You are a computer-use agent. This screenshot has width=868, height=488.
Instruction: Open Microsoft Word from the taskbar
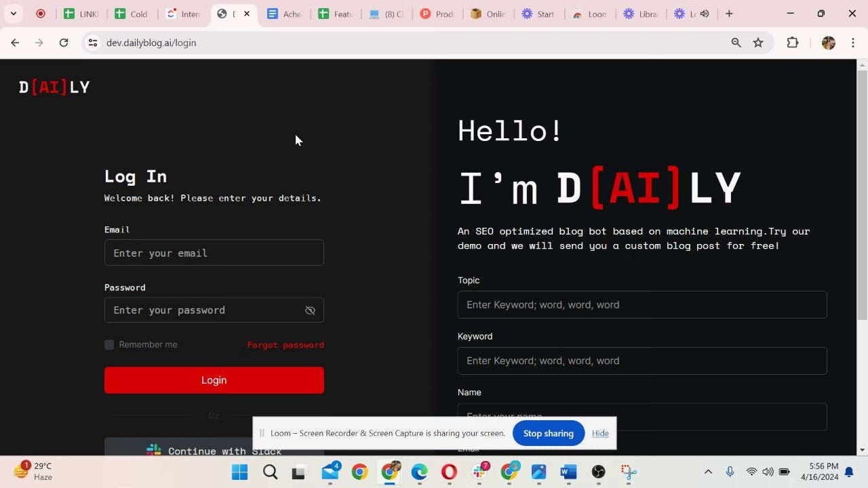(x=568, y=472)
